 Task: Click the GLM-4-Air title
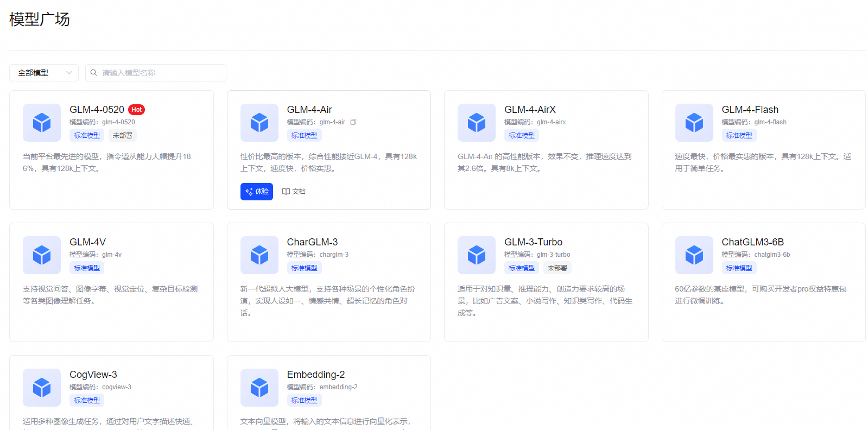coord(309,110)
